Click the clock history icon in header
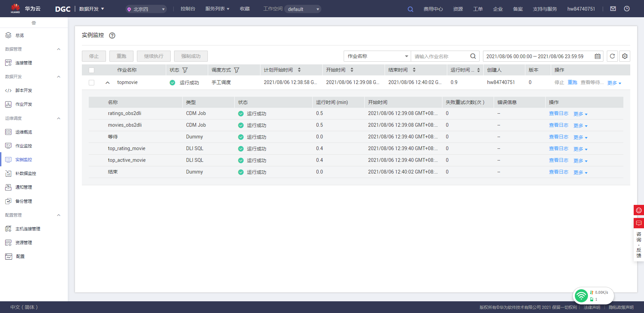 (627, 9)
